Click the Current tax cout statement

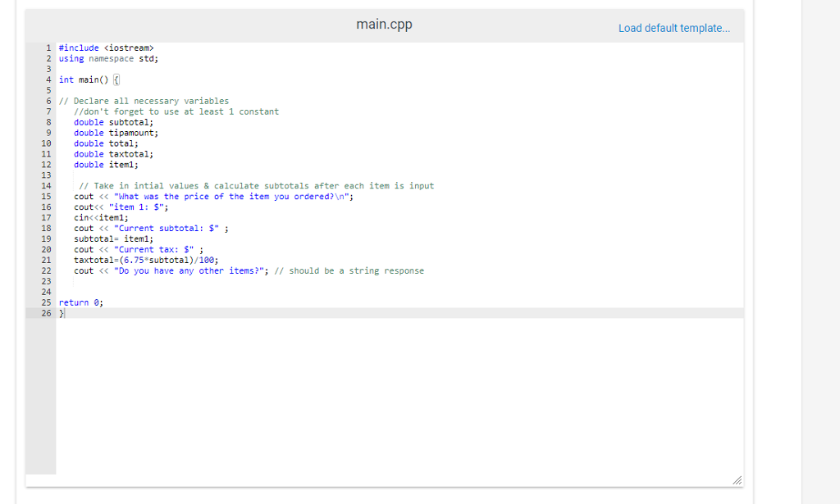133,249
